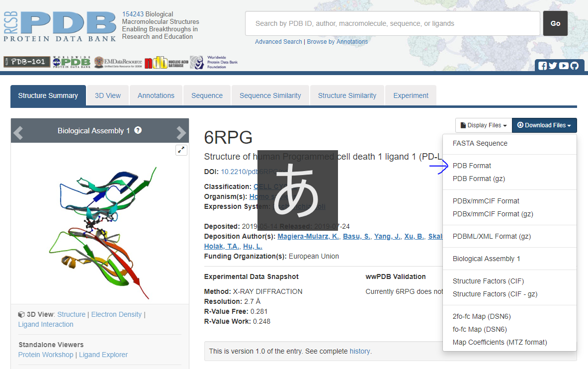Open the Biological Assembly help question mark
This screenshot has height=369, width=588.
click(x=138, y=130)
